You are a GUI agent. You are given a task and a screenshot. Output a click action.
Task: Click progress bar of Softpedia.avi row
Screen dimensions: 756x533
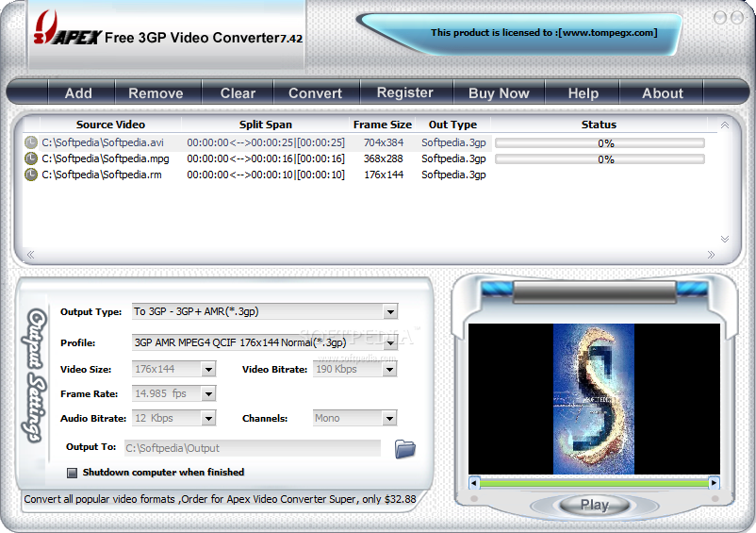(600, 143)
